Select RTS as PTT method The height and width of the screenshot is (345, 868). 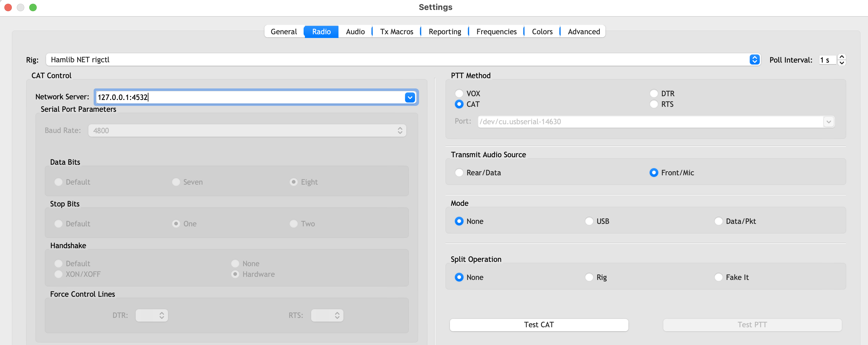(661, 104)
